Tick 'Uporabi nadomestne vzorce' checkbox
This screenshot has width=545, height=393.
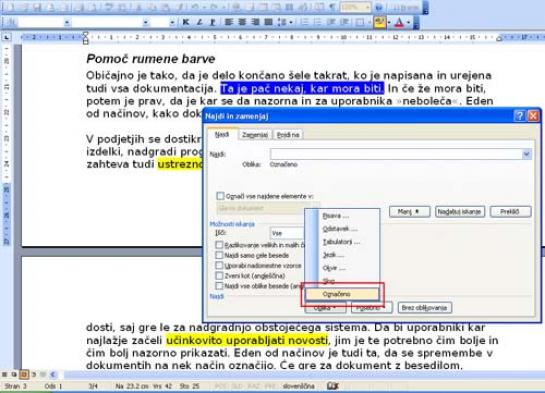click(x=219, y=265)
